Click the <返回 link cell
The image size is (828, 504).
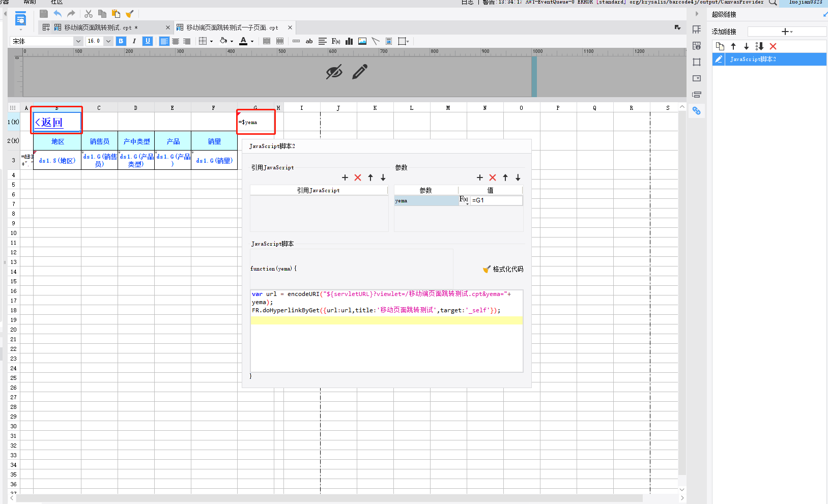(56, 122)
